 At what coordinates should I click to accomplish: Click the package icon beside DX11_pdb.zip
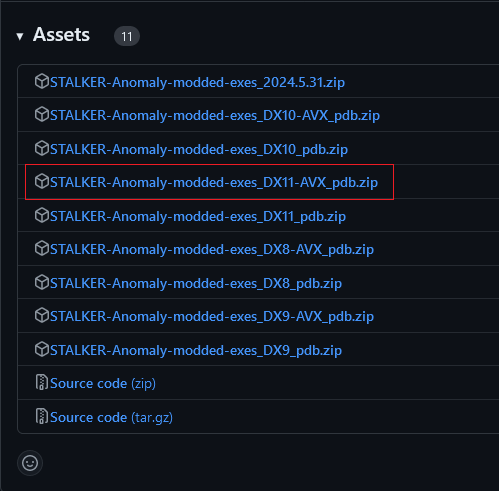tap(42, 216)
